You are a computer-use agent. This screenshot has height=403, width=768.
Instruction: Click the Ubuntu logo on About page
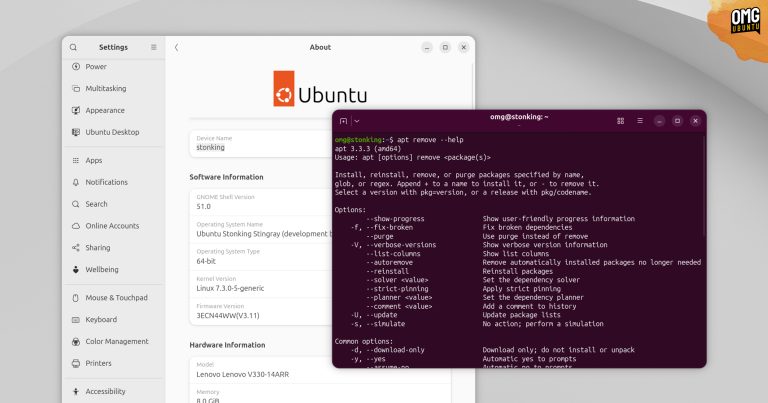[320, 89]
